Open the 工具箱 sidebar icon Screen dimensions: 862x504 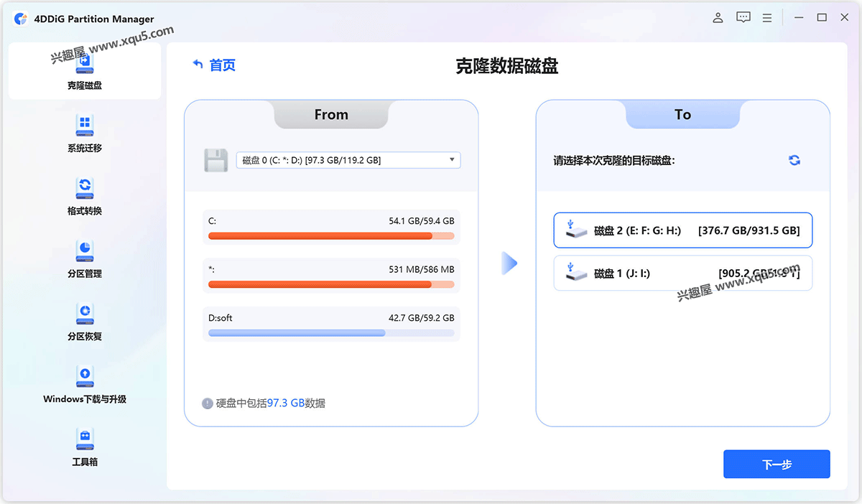[x=85, y=438]
